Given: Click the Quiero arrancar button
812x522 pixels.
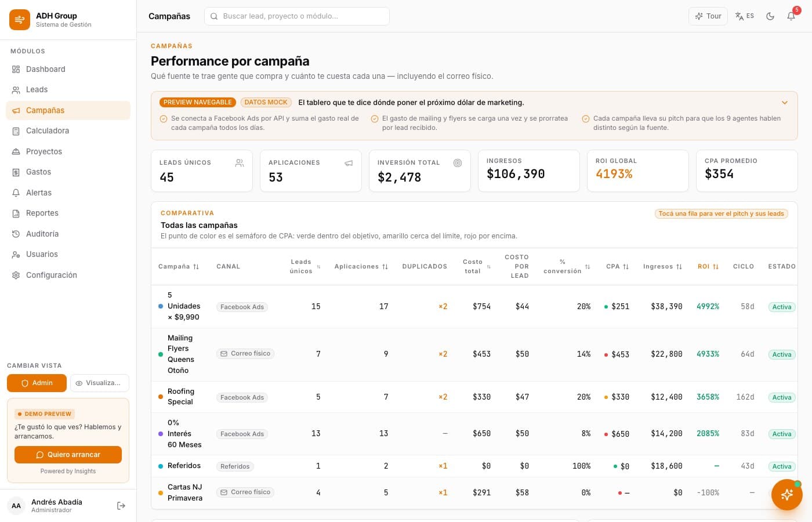Looking at the screenshot, I should pos(68,455).
